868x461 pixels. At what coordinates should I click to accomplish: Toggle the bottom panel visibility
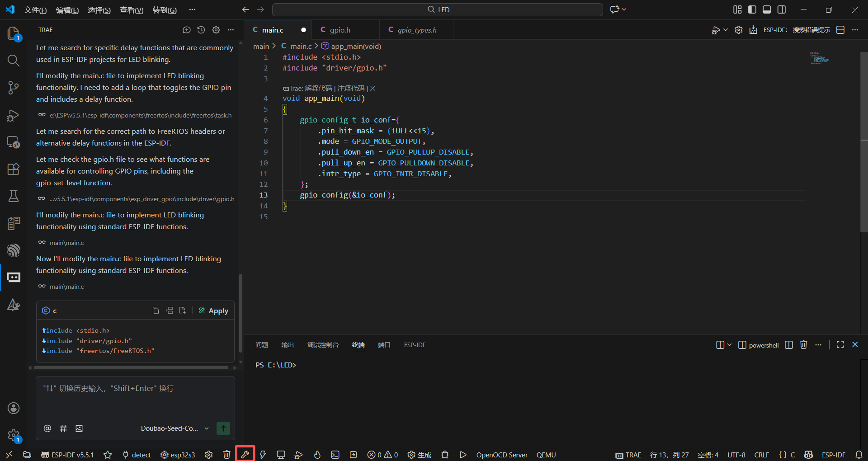pyautogui.click(x=767, y=9)
